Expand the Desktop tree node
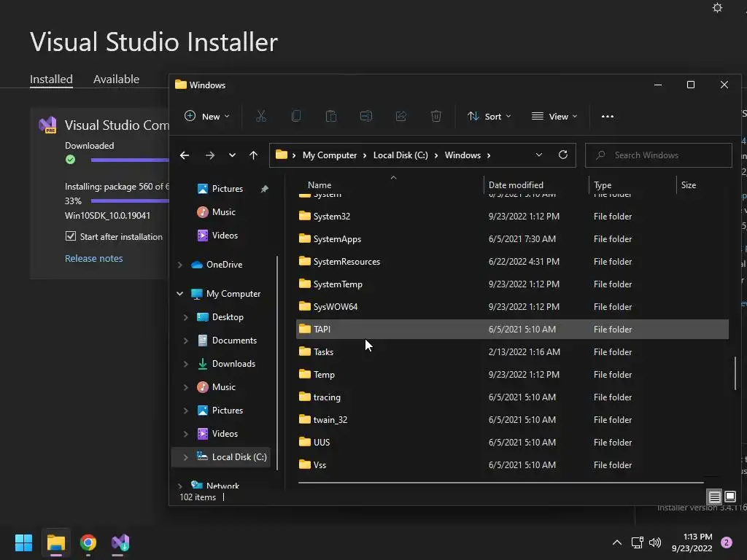This screenshot has width=747, height=560. [x=186, y=317]
